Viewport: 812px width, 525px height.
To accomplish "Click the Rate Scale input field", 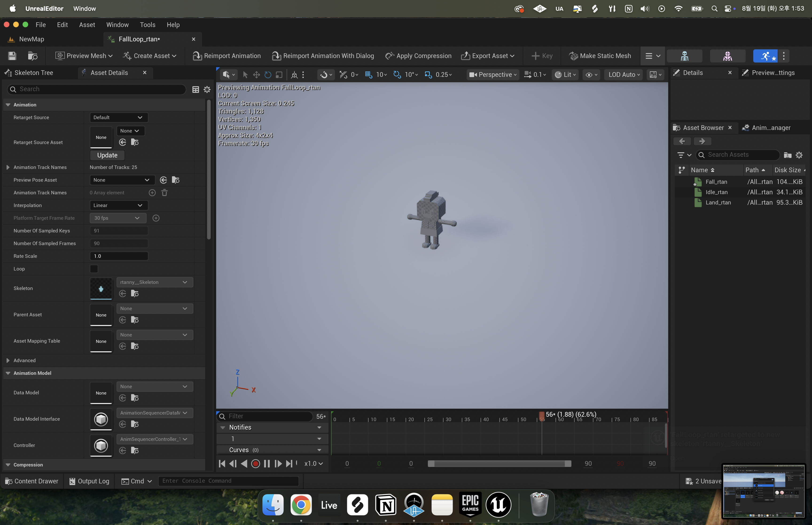I will [x=119, y=256].
